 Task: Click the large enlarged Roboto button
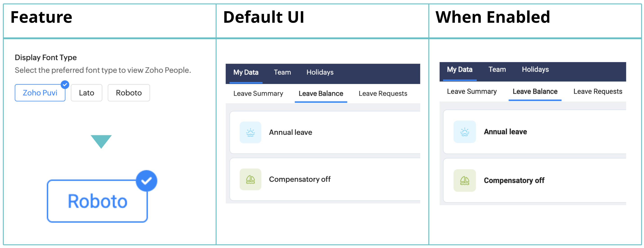[97, 201]
